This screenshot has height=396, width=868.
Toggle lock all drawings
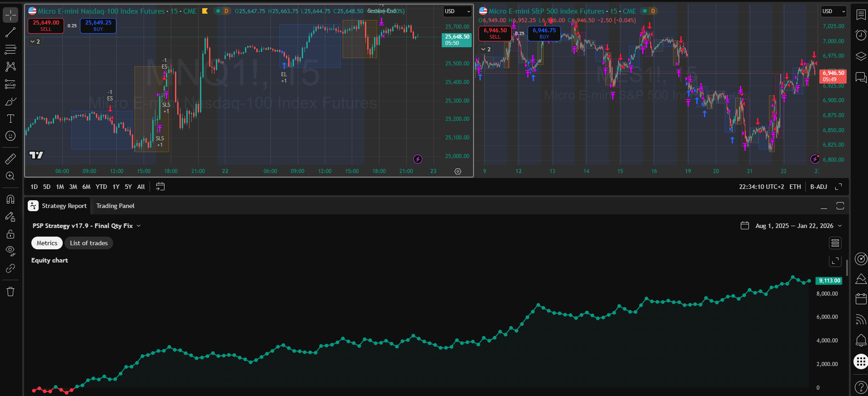click(10, 234)
